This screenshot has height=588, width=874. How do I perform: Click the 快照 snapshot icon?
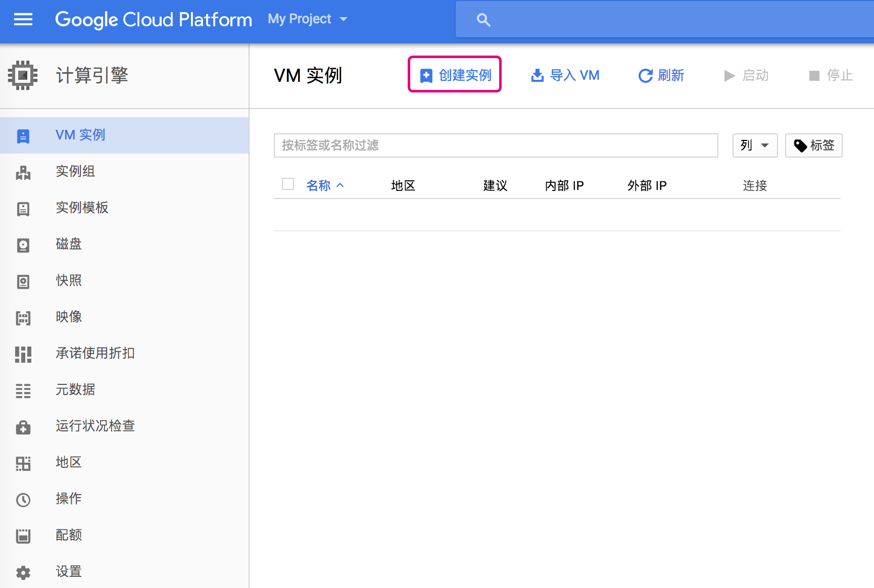[x=23, y=281]
